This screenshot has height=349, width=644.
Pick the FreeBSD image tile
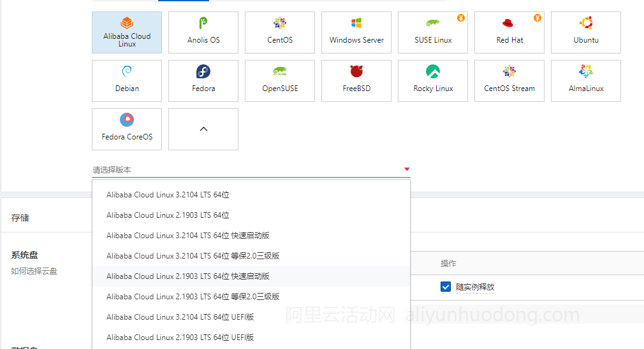[x=356, y=81]
